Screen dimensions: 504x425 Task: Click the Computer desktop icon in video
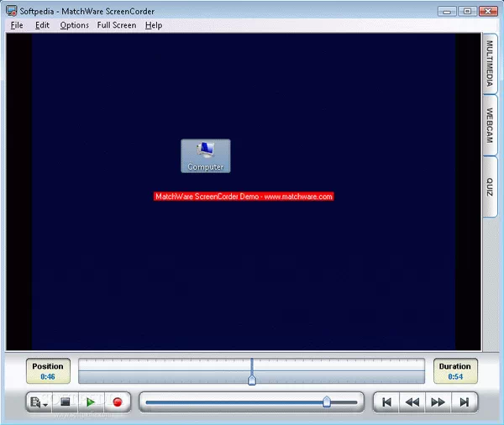(x=206, y=155)
